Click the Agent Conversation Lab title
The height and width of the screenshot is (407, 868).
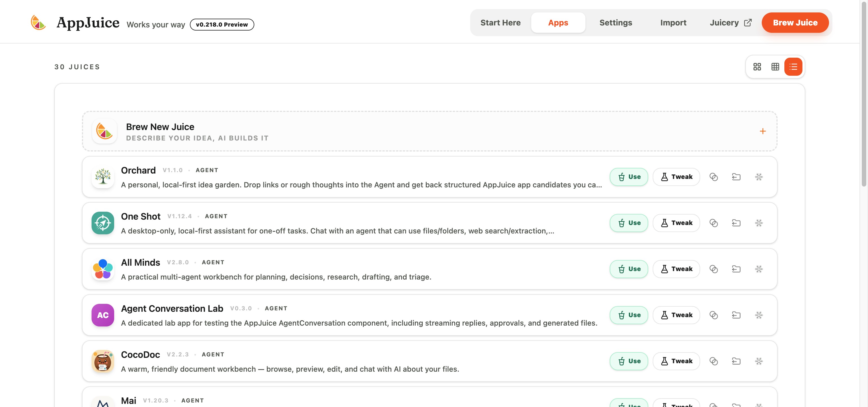click(172, 308)
